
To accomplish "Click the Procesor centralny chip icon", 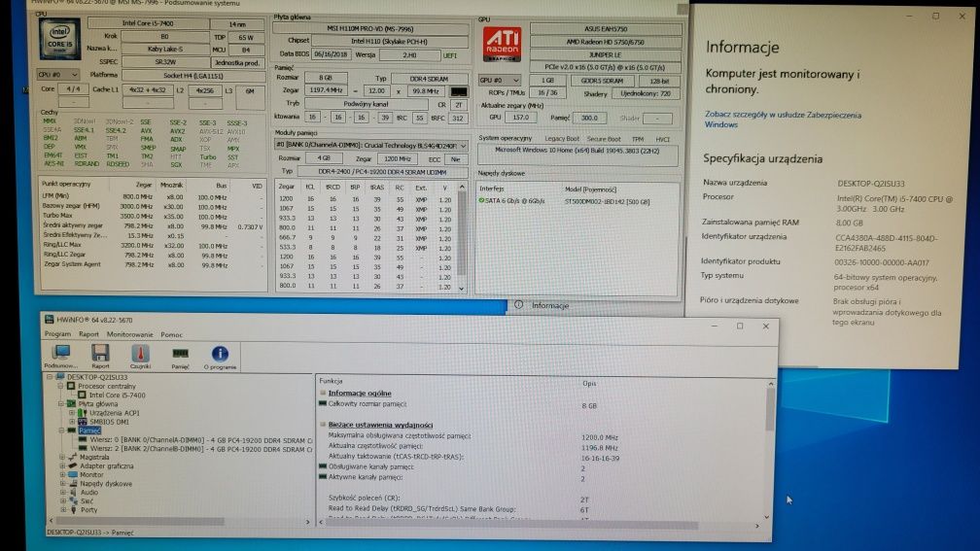I will coord(71,386).
